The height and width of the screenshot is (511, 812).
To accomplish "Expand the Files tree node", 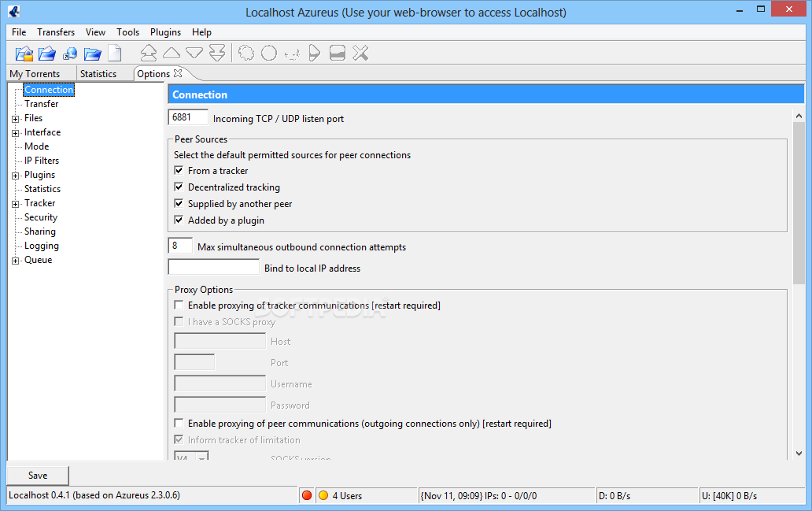I will pyautogui.click(x=16, y=119).
